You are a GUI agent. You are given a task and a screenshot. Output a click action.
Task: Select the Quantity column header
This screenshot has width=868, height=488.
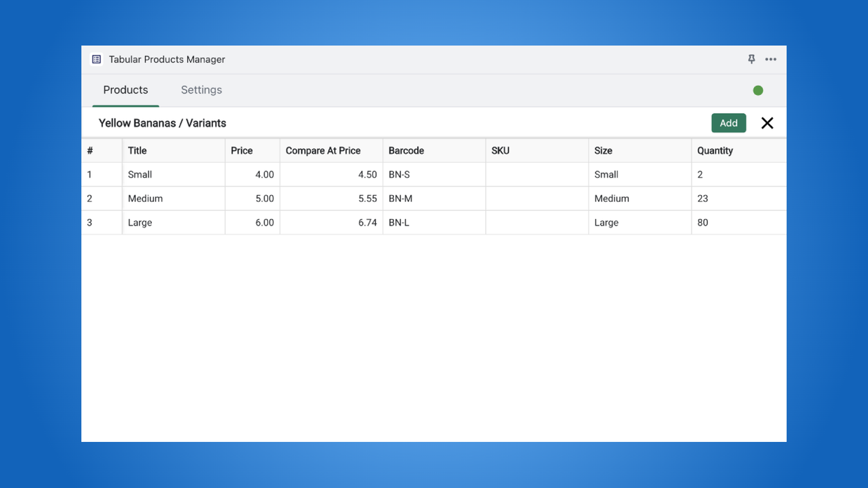click(x=739, y=150)
